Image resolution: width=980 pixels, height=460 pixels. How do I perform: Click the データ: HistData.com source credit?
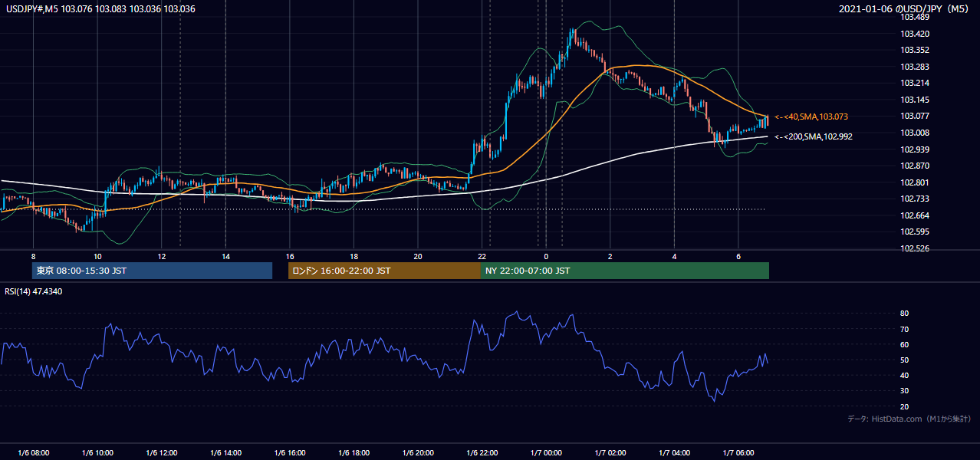[909, 419]
